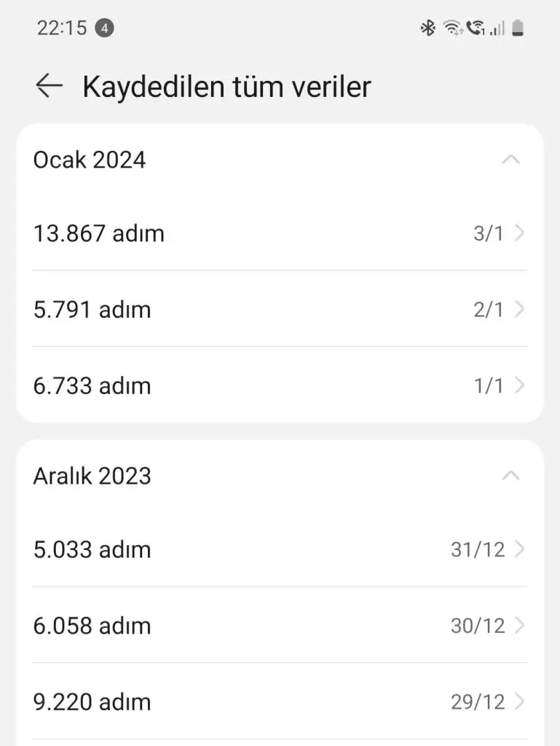The width and height of the screenshot is (560, 746).
Task: Tap the notification count badge
Action: pyautogui.click(x=105, y=28)
